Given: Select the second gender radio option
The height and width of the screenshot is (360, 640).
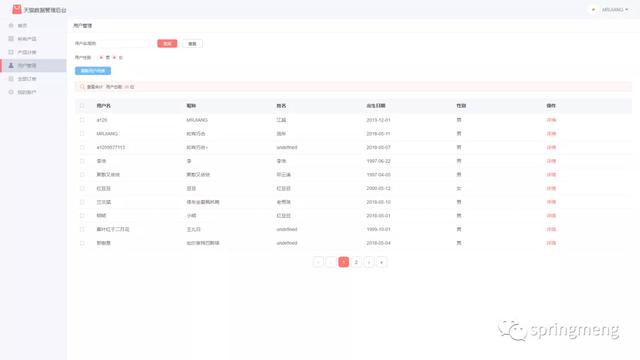Looking at the screenshot, I should [114, 58].
